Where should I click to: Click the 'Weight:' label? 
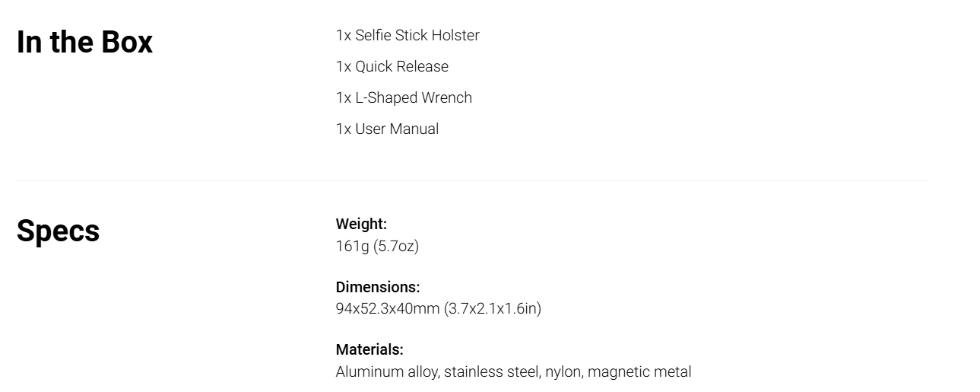coord(361,224)
